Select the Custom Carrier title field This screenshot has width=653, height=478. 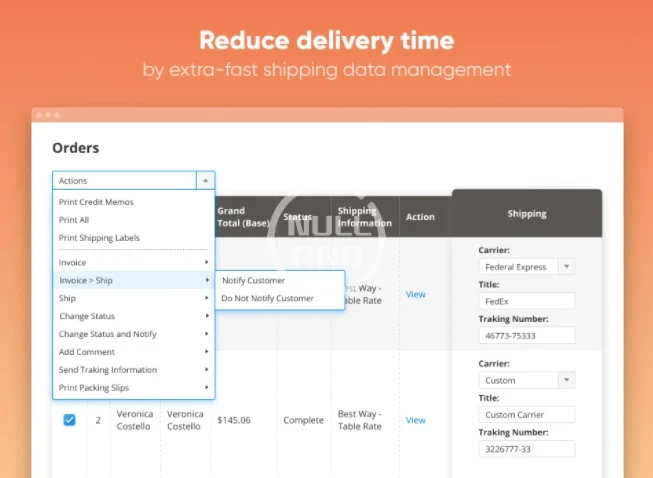(x=526, y=414)
